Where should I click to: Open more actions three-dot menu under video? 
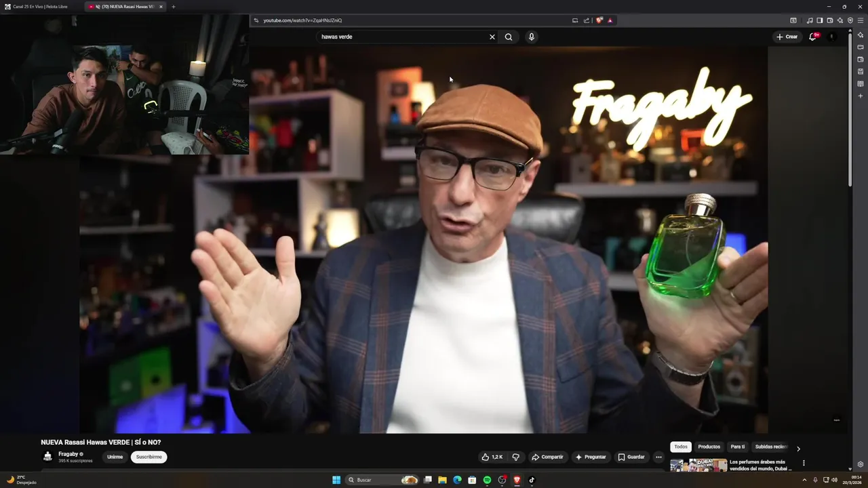pos(658,457)
